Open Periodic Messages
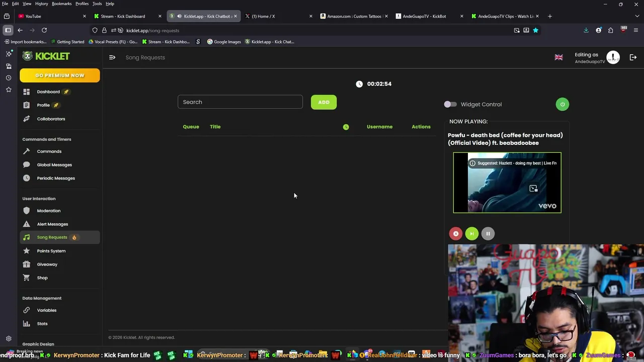Viewport: 644px width, 362px height. coord(59,178)
